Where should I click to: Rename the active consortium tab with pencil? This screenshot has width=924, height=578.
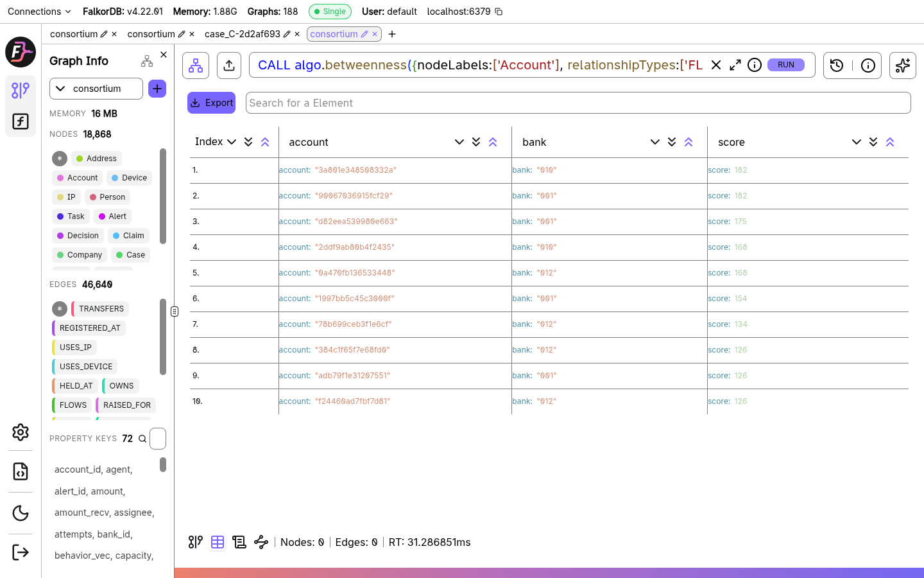[x=364, y=34]
